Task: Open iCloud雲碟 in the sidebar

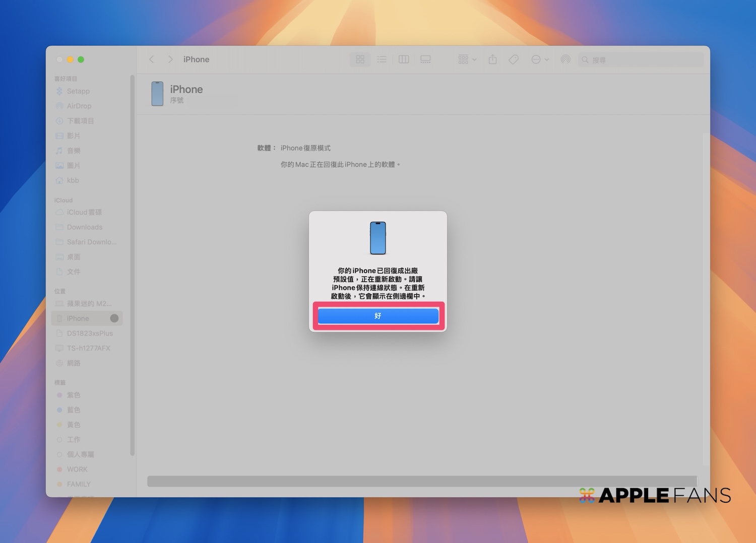Action: tap(84, 212)
